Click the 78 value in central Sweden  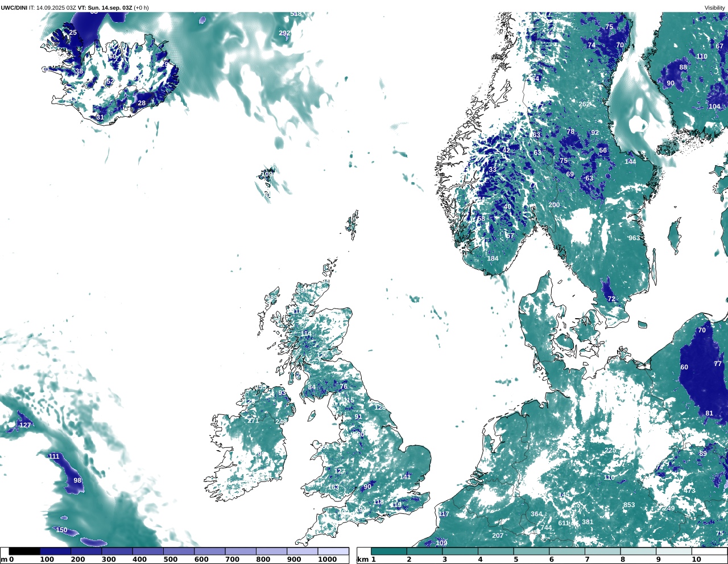[x=570, y=131]
